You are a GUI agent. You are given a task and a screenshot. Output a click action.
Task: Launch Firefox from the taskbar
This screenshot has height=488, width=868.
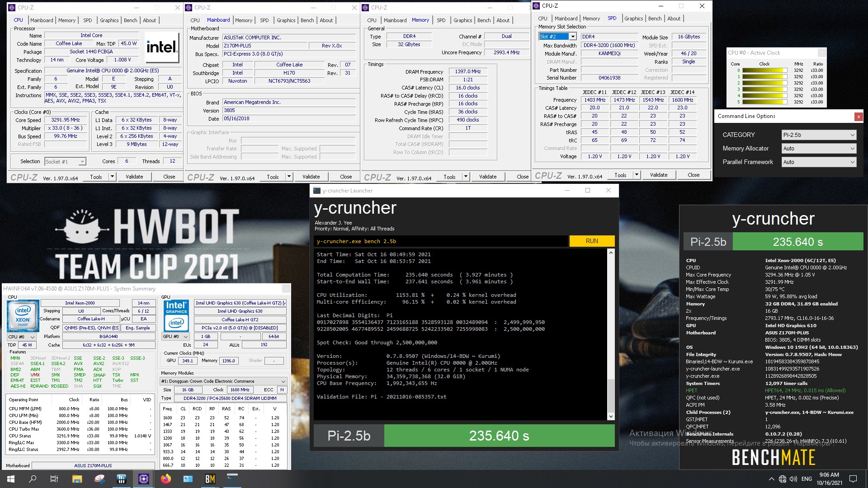[166, 479]
